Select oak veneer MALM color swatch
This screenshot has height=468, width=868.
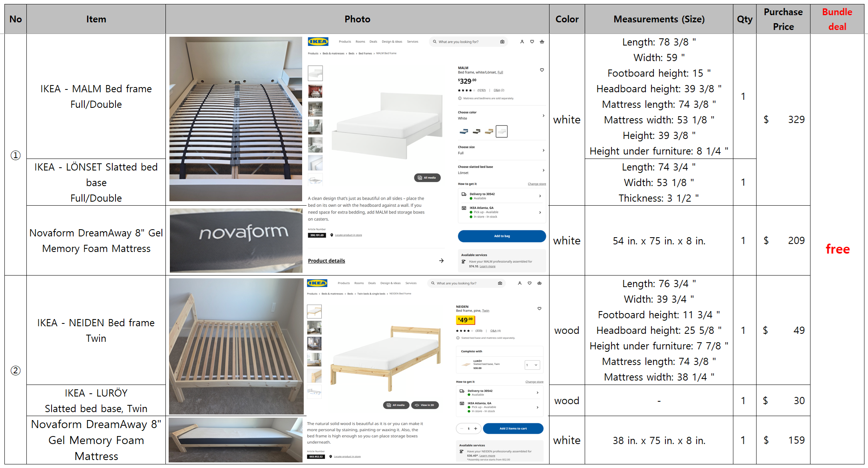pos(489,131)
